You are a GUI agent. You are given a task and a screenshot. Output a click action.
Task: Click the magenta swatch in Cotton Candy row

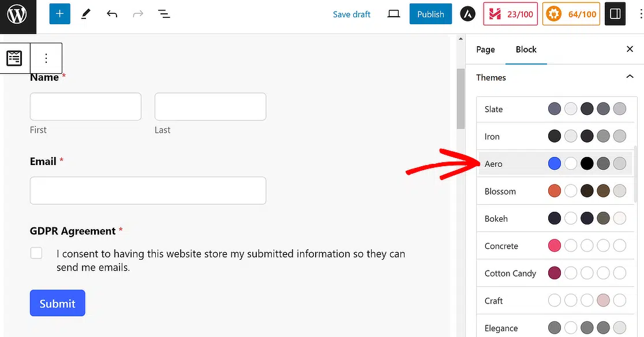(x=554, y=273)
